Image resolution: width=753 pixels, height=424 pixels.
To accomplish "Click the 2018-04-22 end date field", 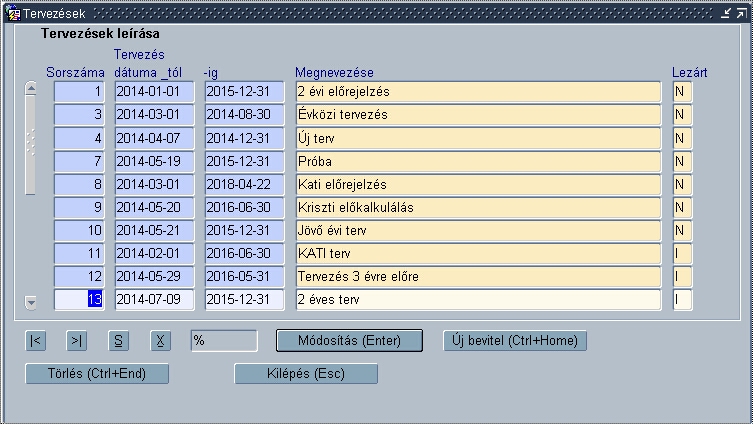I will tap(244, 184).
